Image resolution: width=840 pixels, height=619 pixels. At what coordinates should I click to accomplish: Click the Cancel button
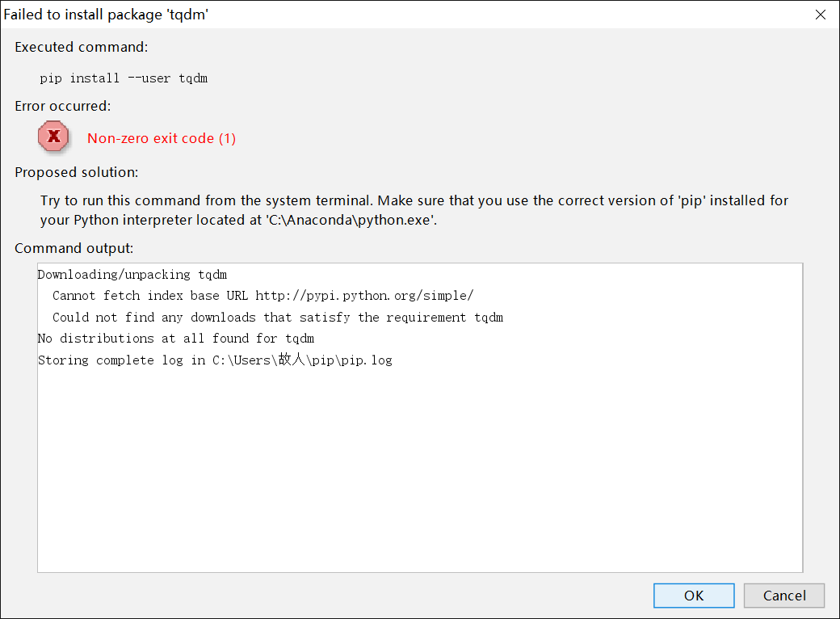click(783, 596)
